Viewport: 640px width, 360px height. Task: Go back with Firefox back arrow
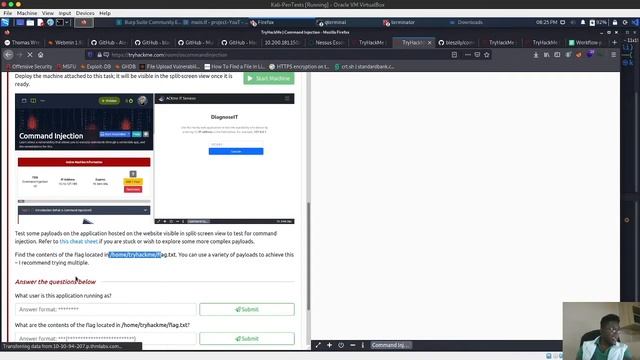9,55
